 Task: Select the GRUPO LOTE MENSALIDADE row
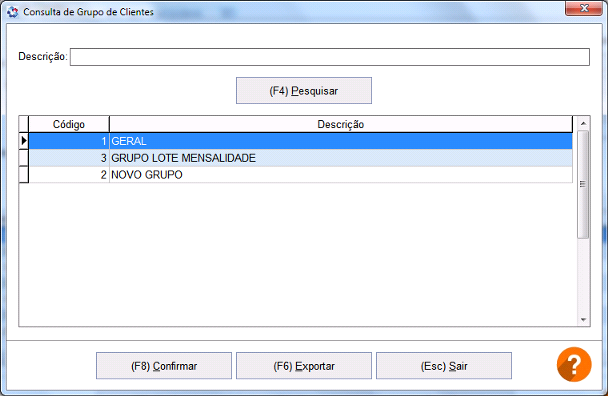pos(301,158)
